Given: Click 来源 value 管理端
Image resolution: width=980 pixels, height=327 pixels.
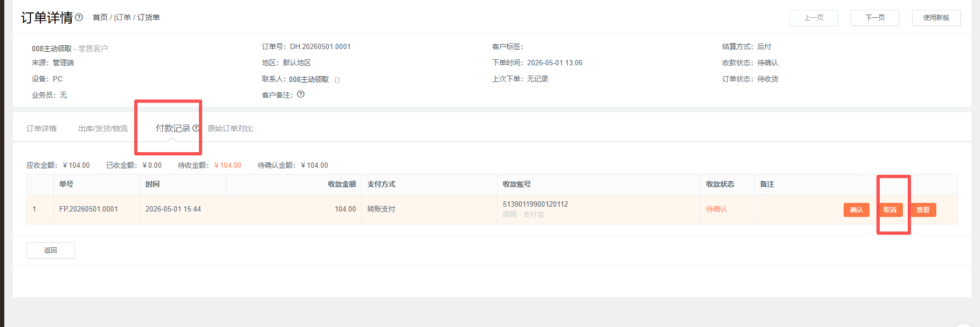Looking at the screenshot, I should click(63, 63).
